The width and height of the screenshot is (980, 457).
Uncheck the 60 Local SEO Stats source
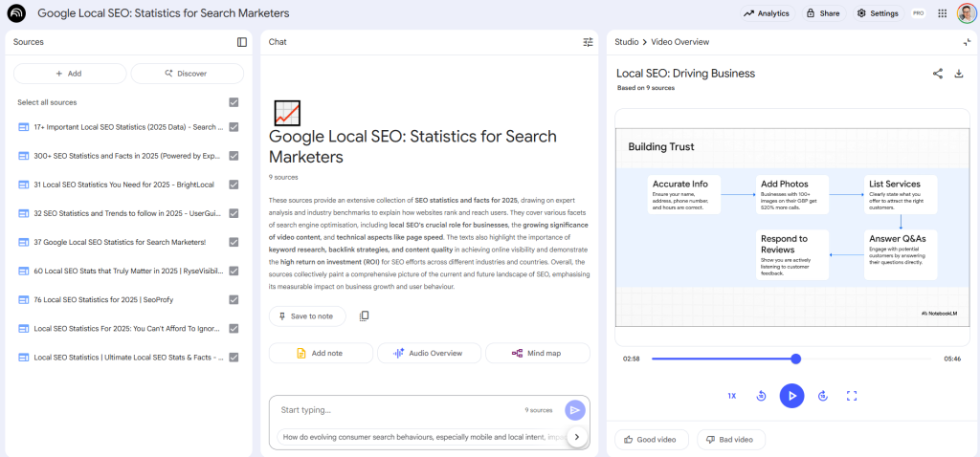coord(234,271)
